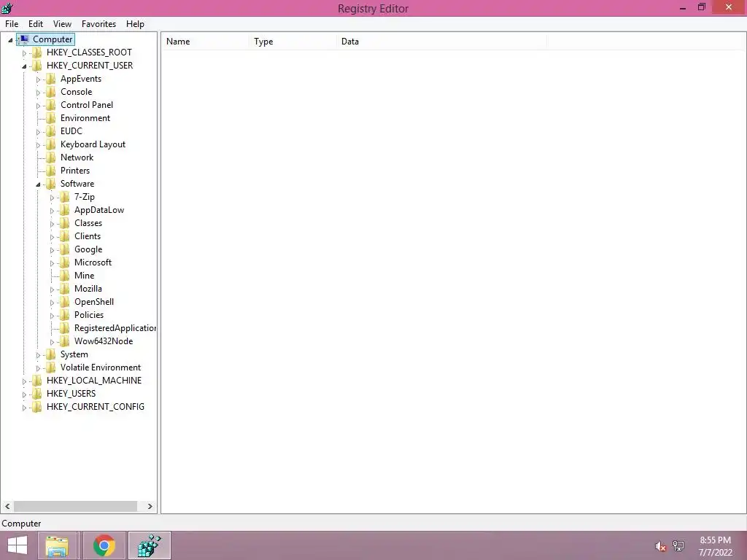Select the Mozilla key label
Image resolution: width=747 pixels, height=560 pixels.
88,289
